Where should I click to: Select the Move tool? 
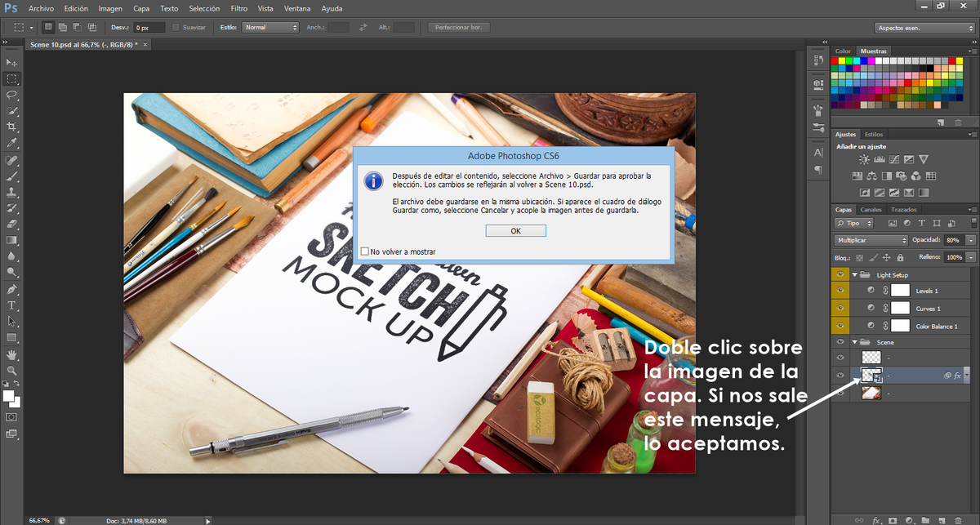click(11, 62)
